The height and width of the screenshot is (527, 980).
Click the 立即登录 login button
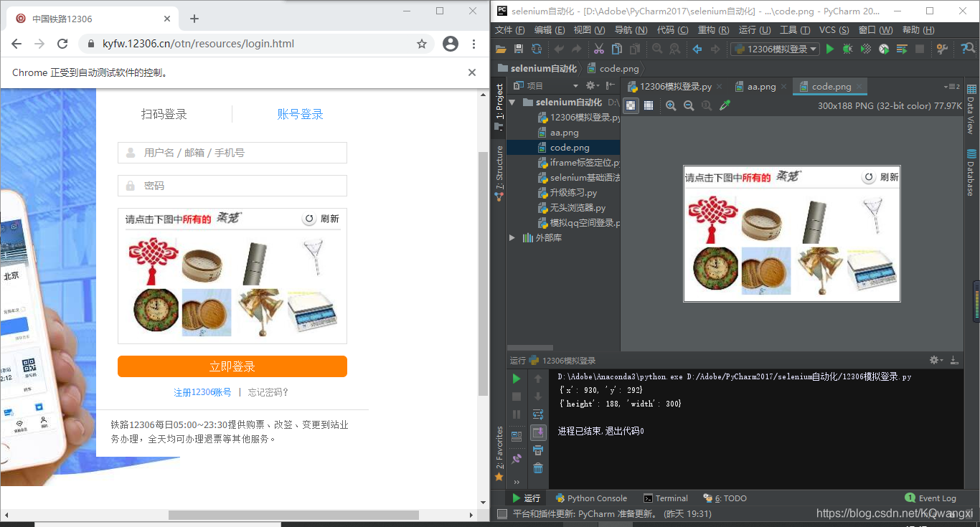tap(232, 366)
